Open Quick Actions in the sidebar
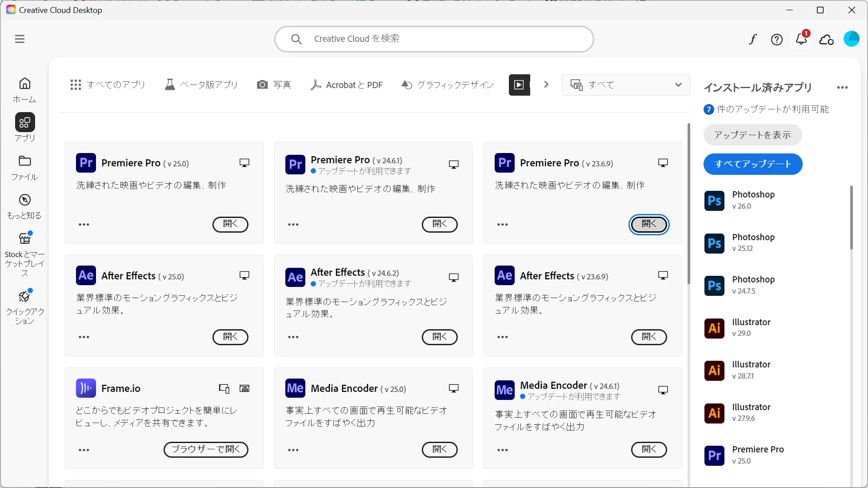This screenshot has height=488, width=868. (x=24, y=307)
